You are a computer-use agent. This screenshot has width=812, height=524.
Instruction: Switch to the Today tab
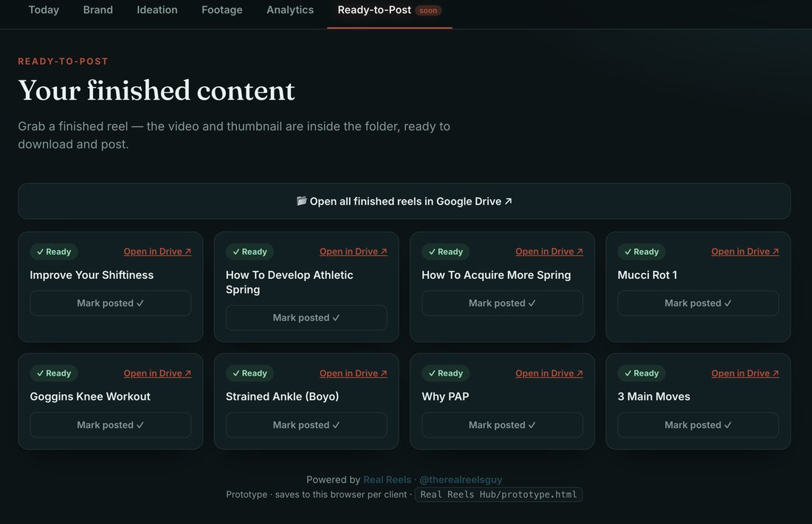(x=44, y=10)
